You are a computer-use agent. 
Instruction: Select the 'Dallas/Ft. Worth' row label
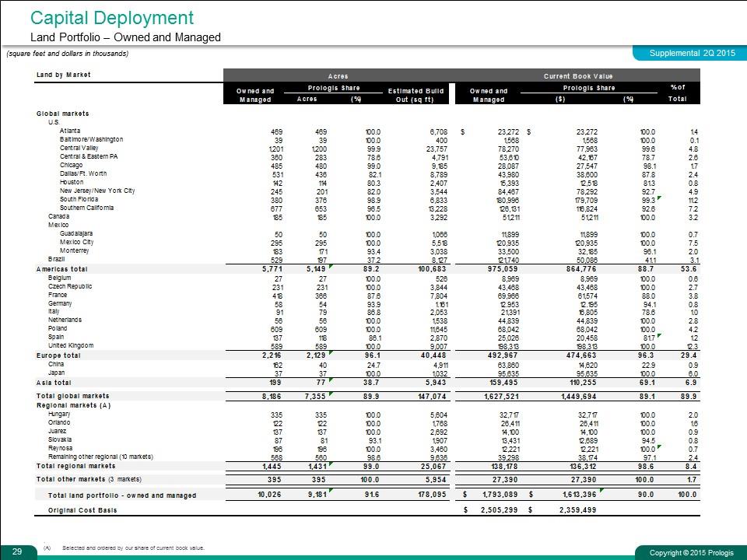point(83,173)
